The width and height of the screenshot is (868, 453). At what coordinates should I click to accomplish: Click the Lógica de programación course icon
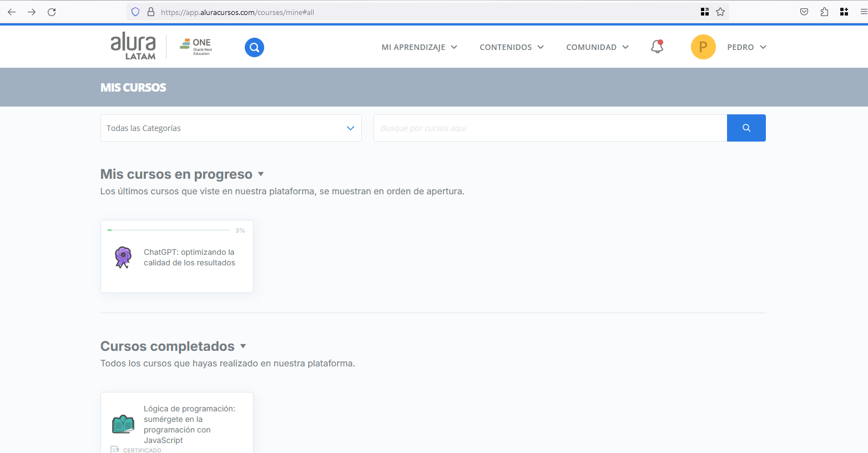(123, 424)
